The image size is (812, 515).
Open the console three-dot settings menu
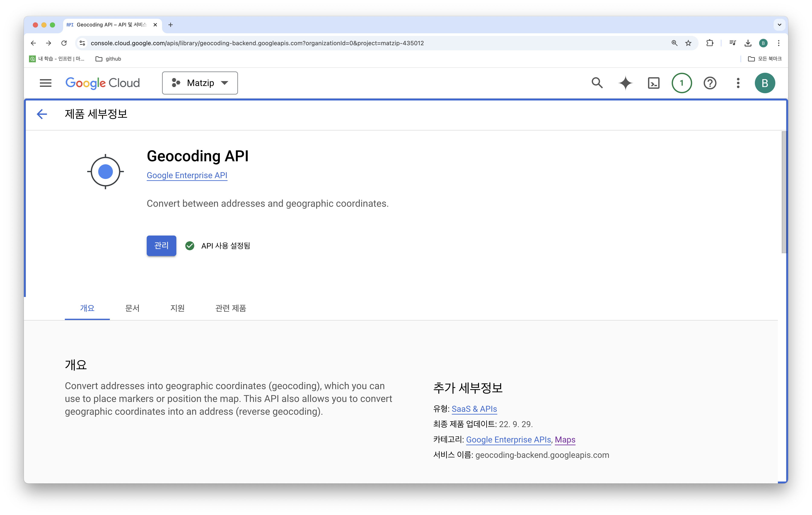tap(738, 83)
